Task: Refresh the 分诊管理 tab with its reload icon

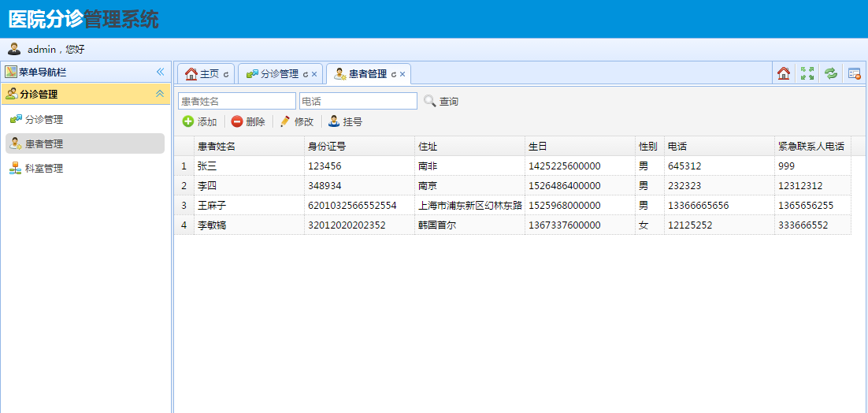Action: [305, 74]
